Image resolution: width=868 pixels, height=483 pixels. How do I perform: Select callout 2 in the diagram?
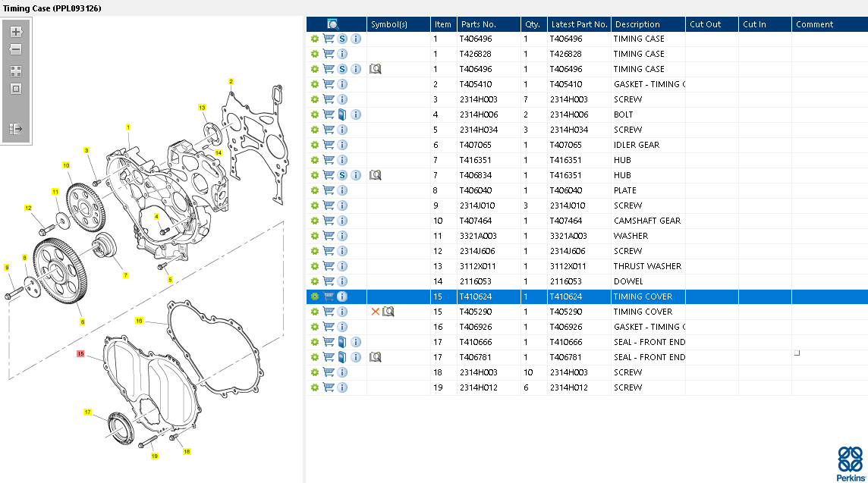coord(231,81)
